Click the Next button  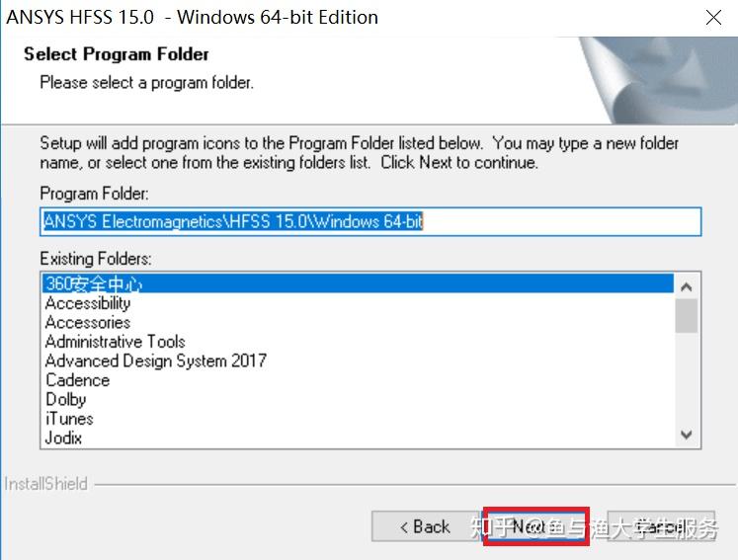(535, 526)
